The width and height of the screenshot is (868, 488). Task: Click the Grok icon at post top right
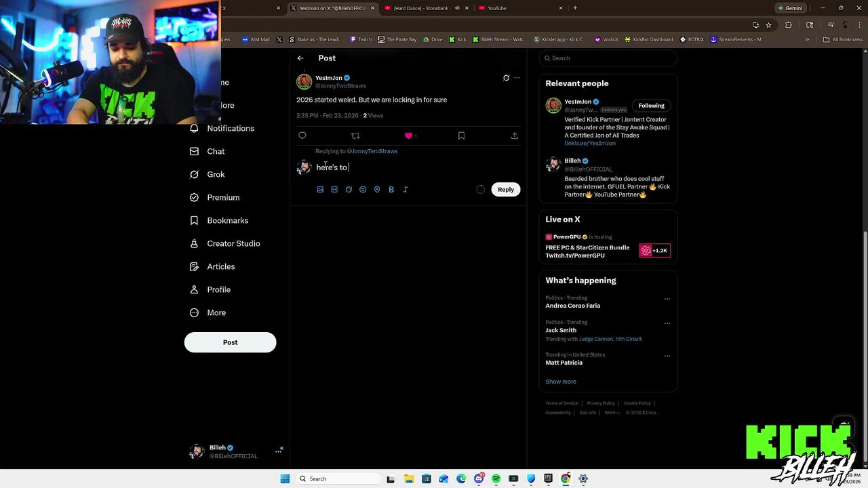[506, 78]
